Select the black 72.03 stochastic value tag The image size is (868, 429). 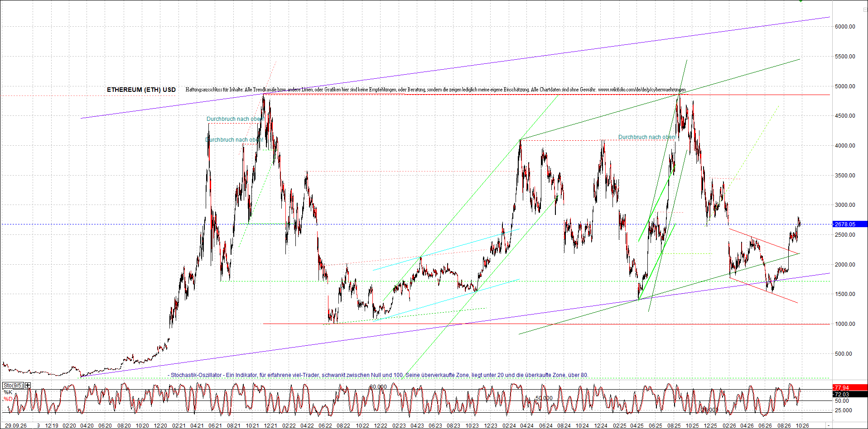(849, 394)
